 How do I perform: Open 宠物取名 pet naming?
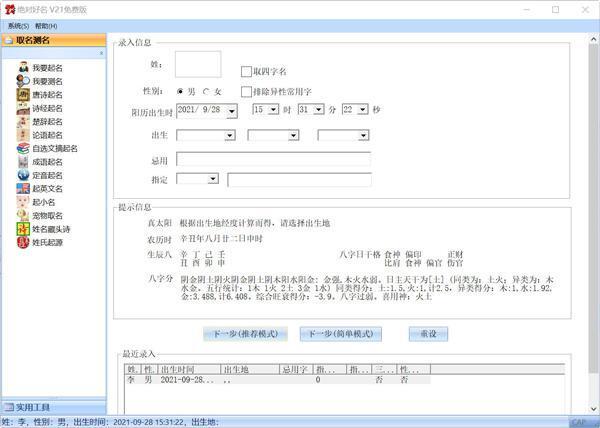coord(46,216)
